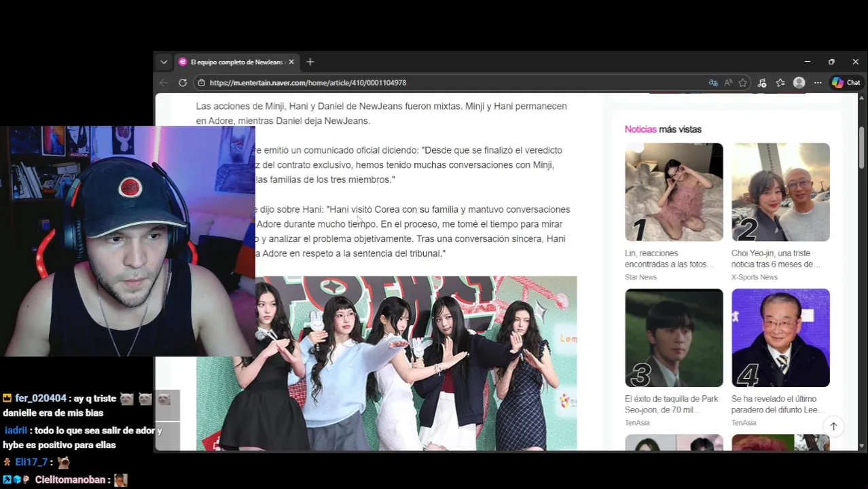Click the 'Star News' source label

[640, 277]
